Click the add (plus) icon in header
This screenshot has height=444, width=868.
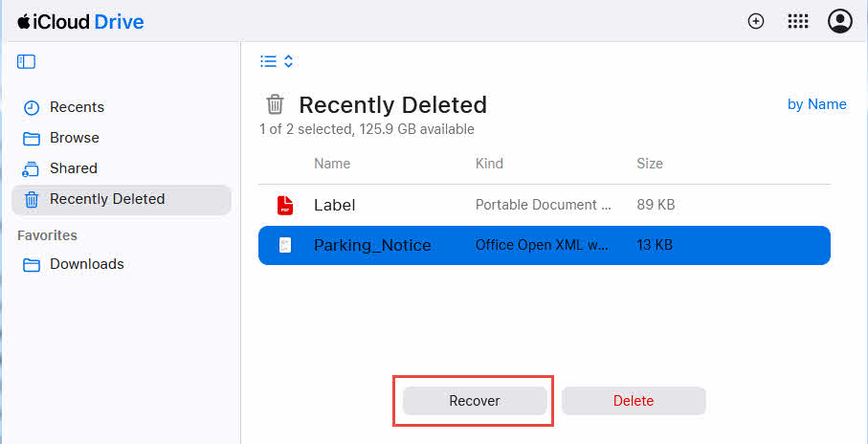click(x=756, y=21)
